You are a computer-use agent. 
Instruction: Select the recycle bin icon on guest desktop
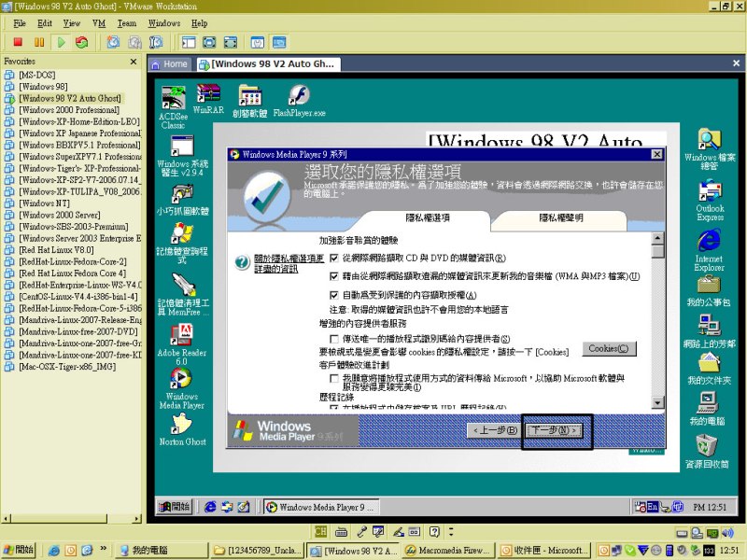[x=707, y=452]
